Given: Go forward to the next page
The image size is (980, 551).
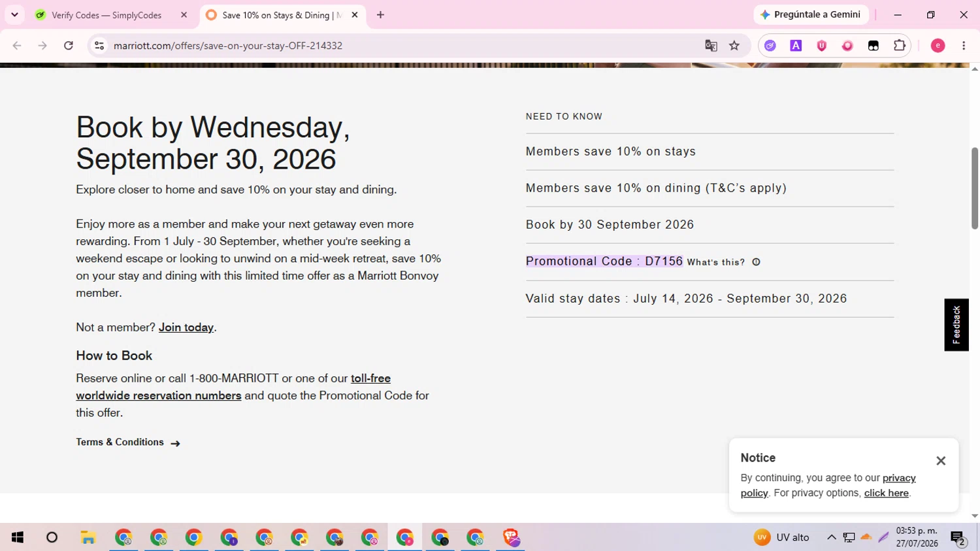Looking at the screenshot, I should pyautogui.click(x=42, y=46).
